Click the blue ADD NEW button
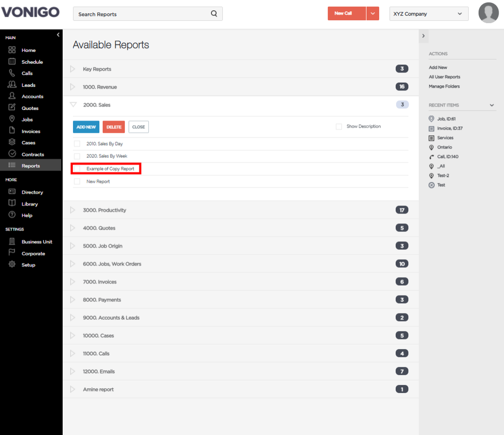Viewport: 504px width, 435px height. 86,127
